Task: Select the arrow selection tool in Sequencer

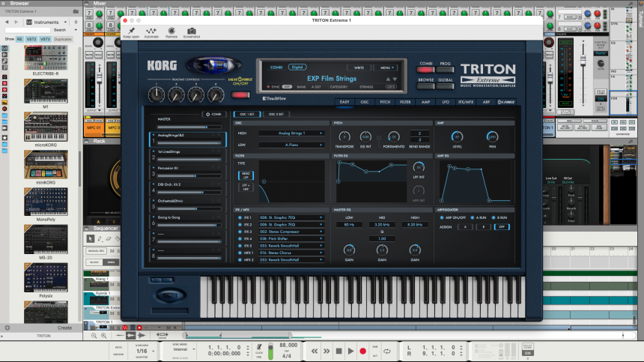Action: pyautogui.click(x=91, y=239)
